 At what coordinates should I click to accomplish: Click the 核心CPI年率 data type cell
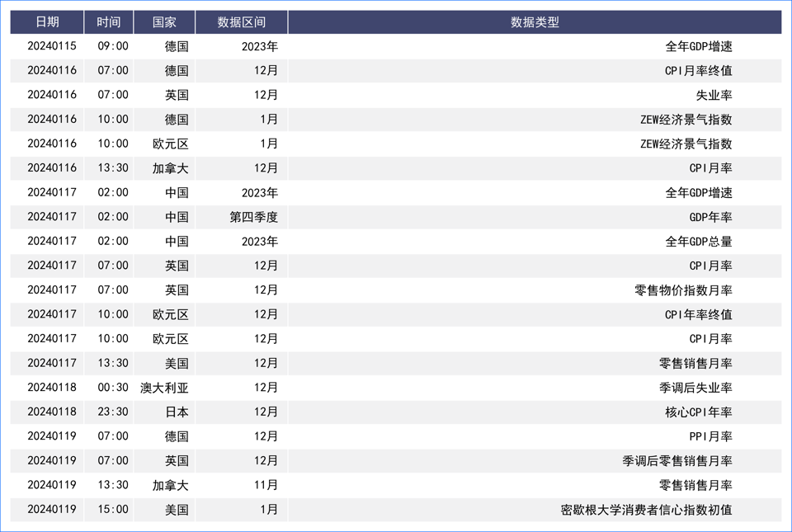[x=698, y=412]
